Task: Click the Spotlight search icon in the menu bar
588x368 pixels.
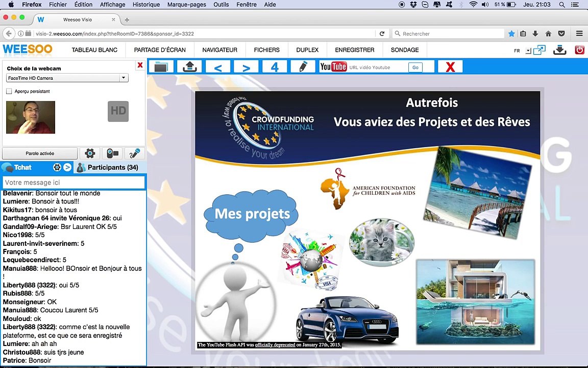Action: (562, 5)
